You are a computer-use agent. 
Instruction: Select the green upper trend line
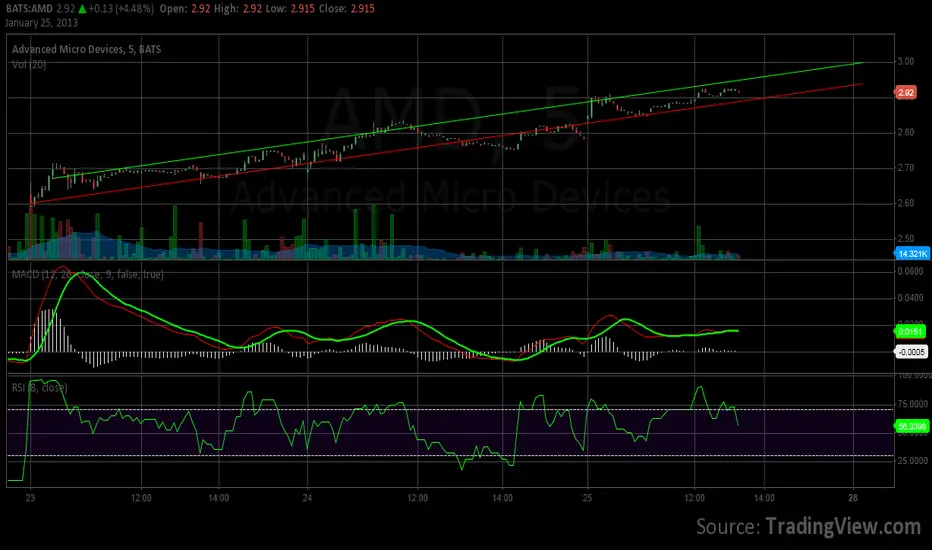pyautogui.click(x=458, y=120)
